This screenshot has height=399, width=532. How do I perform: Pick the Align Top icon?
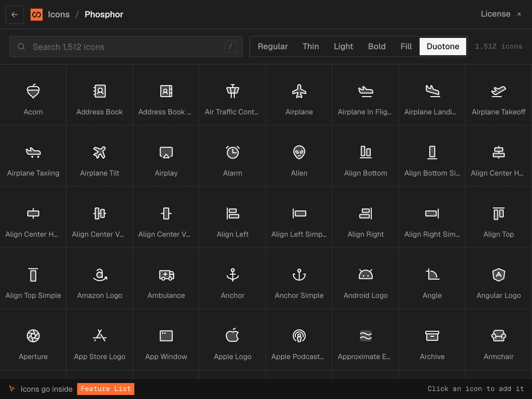pyautogui.click(x=499, y=217)
